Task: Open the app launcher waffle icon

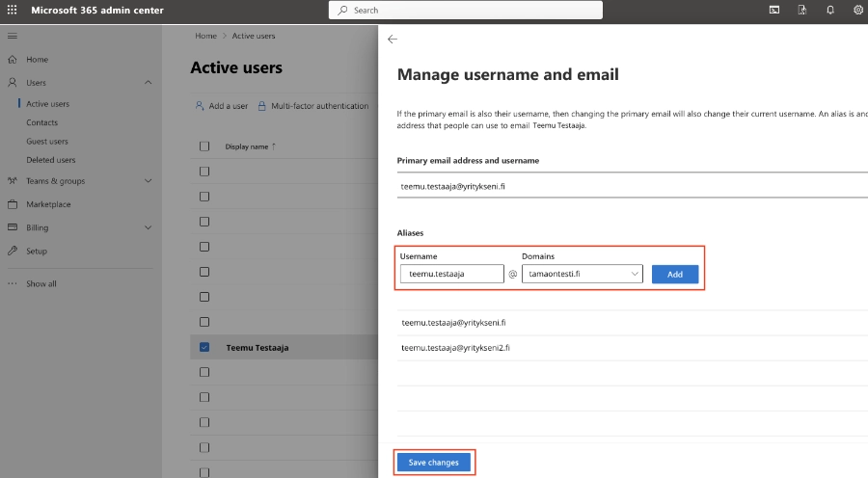Action: click(12, 10)
